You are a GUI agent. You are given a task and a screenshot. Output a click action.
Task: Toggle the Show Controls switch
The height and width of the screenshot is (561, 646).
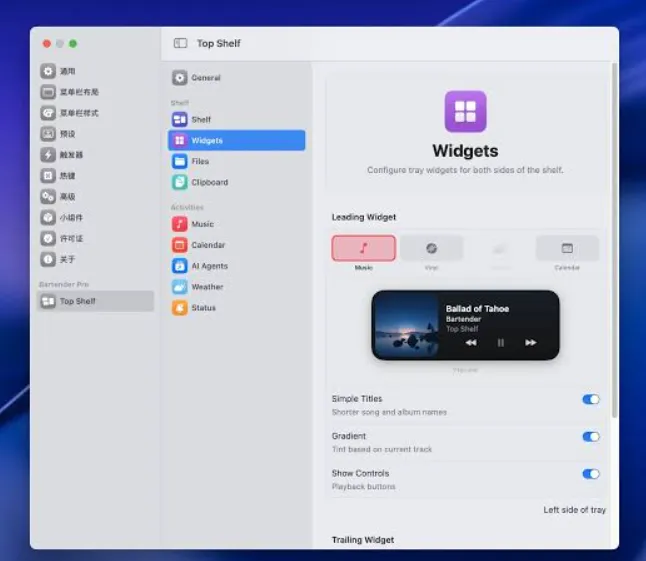(591, 474)
